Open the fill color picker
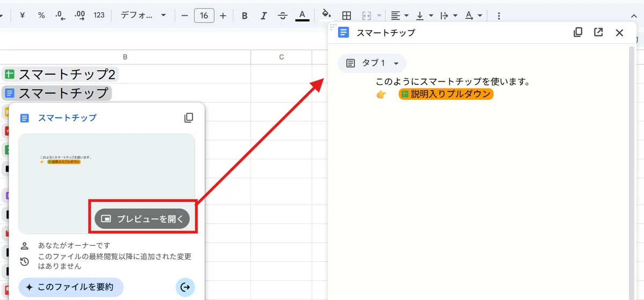Screen dimensions: 644x300 [x=325, y=13]
